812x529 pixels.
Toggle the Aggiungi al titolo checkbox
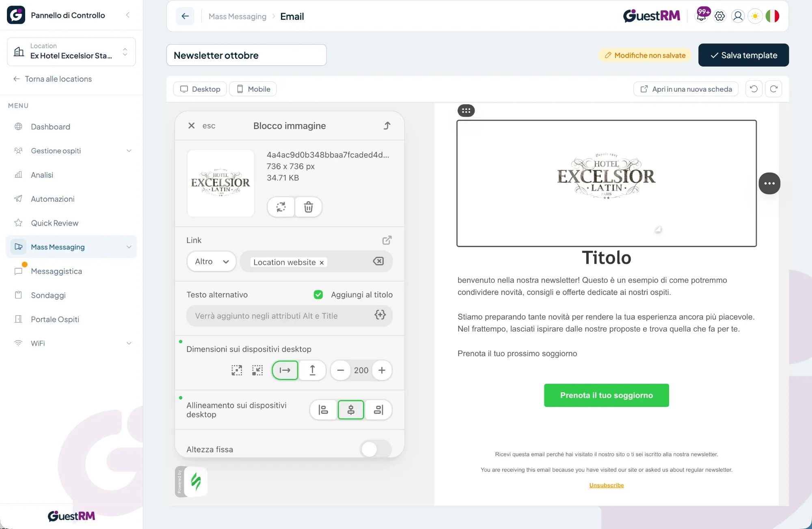(x=318, y=295)
